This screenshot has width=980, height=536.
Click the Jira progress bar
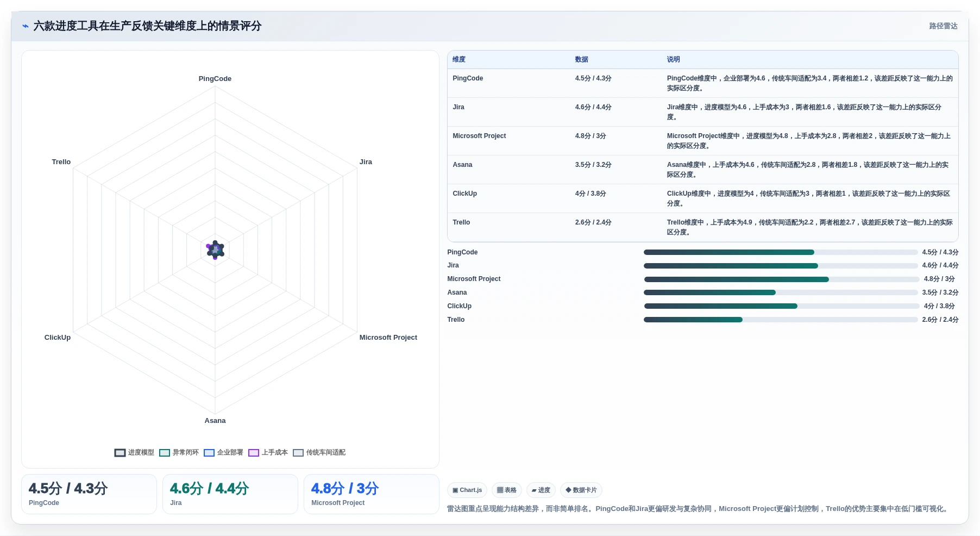coord(781,266)
